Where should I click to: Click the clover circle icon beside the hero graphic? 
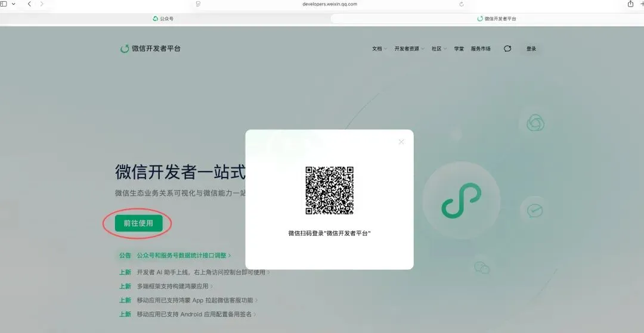(535, 123)
